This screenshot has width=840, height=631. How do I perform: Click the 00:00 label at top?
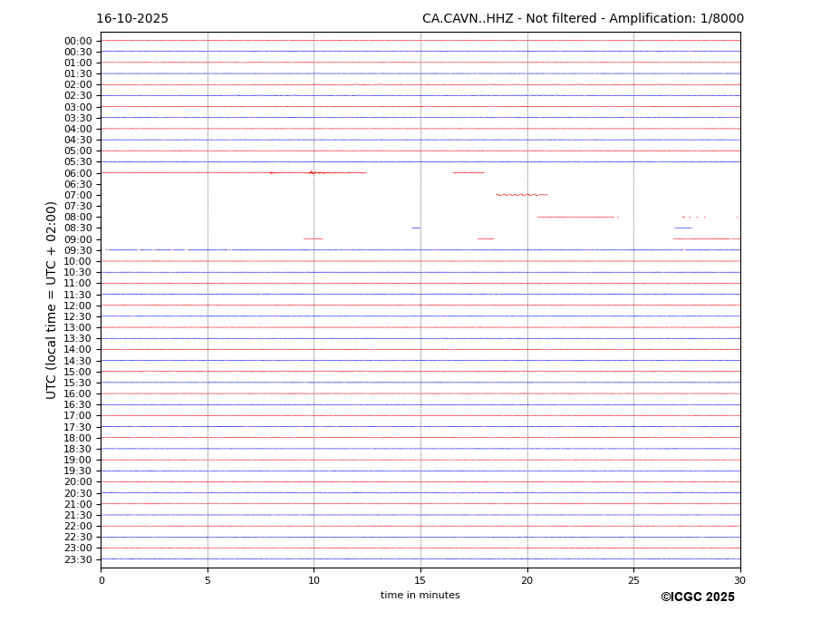[x=78, y=41]
